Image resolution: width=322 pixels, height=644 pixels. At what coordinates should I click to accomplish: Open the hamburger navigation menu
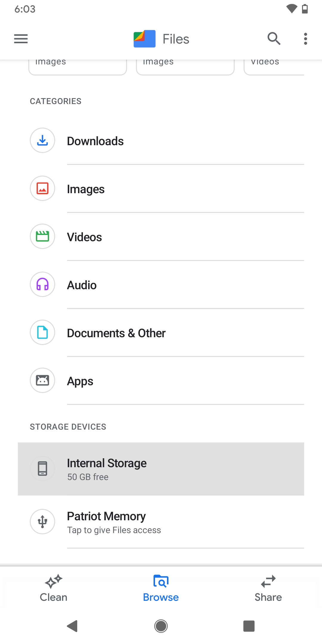coord(21,39)
